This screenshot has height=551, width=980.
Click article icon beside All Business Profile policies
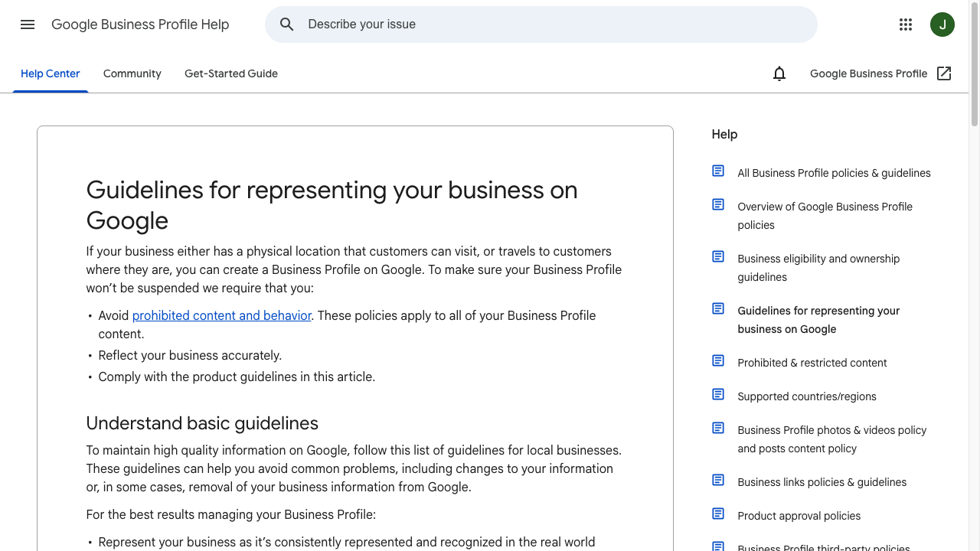(718, 171)
